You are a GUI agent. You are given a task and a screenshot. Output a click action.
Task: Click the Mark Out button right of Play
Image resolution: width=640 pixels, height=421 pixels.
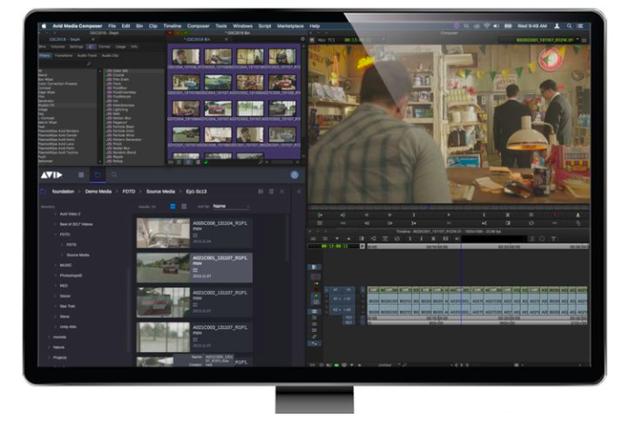coord(484,215)
